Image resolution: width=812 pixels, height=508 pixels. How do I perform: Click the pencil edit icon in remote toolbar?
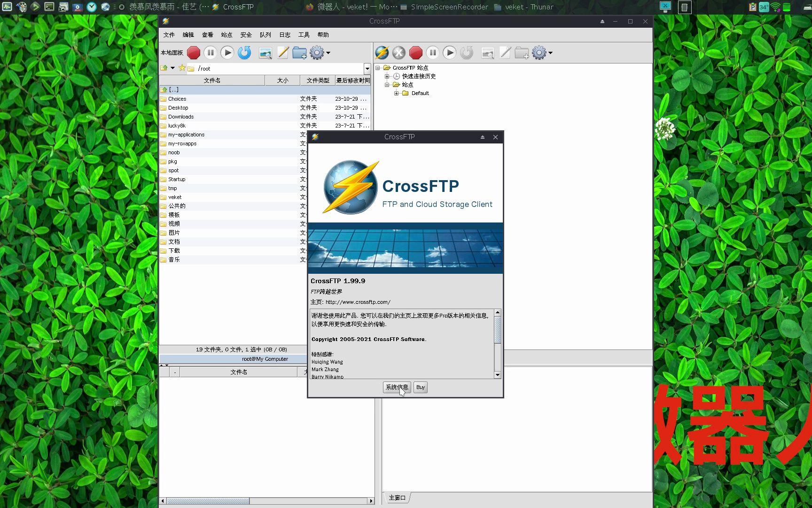point(505,53)
